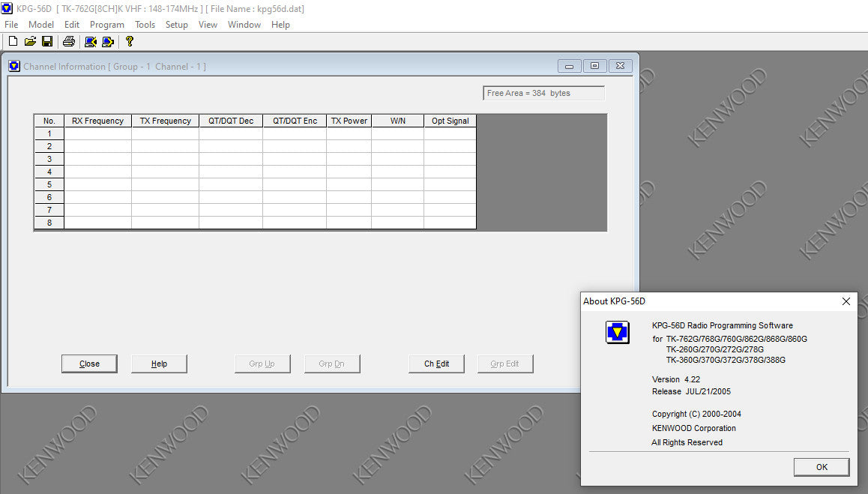Click Channel Information window system icon
This screenshot has width=868, height=494.
click(14, 67)
